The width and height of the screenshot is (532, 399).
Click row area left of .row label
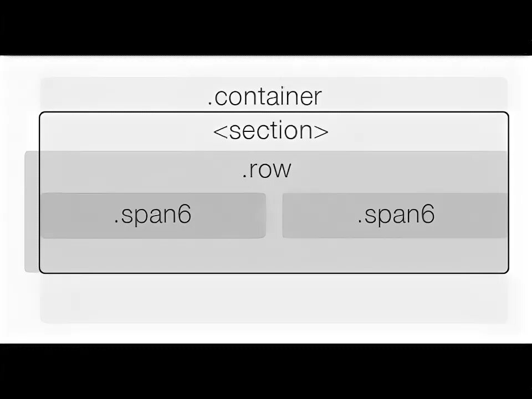click(139, 171)
